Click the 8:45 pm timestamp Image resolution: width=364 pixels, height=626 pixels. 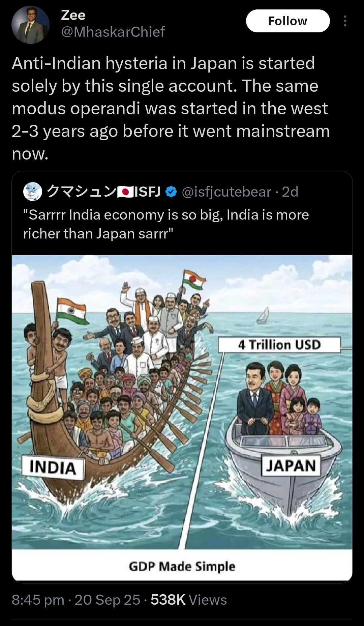pos(38,600)
